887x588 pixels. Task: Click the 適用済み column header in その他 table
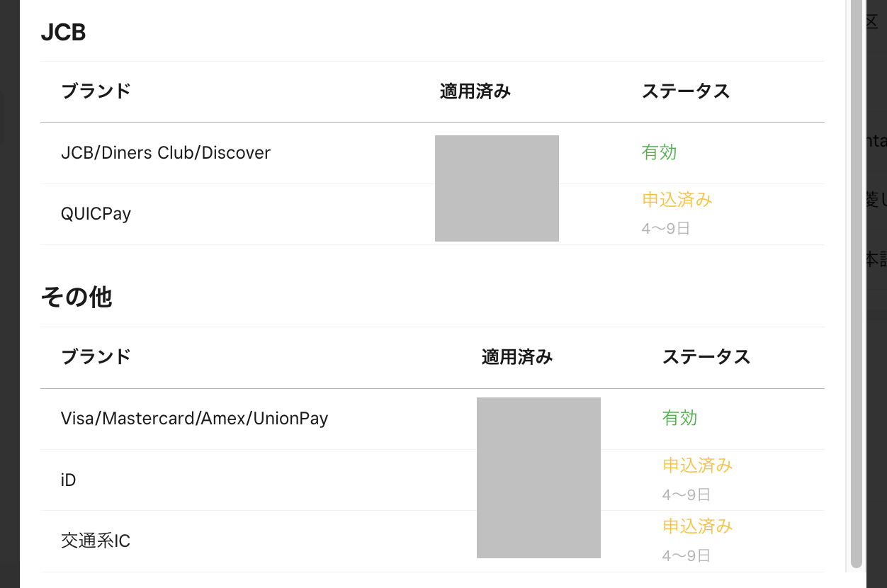pos(516,358)
